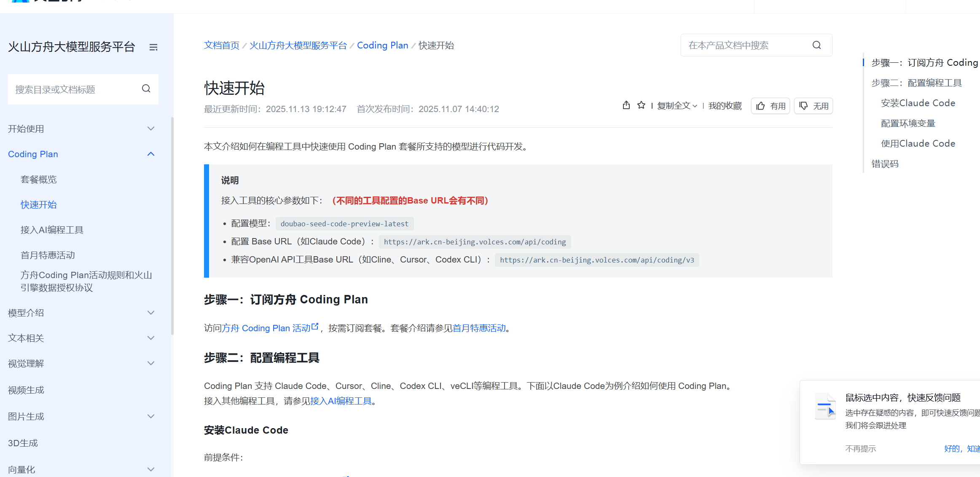The width and height of the screenshot is (980, 477).
Task: Select the 首月特惠活动 sidebar item
Action: click(48, 255)
